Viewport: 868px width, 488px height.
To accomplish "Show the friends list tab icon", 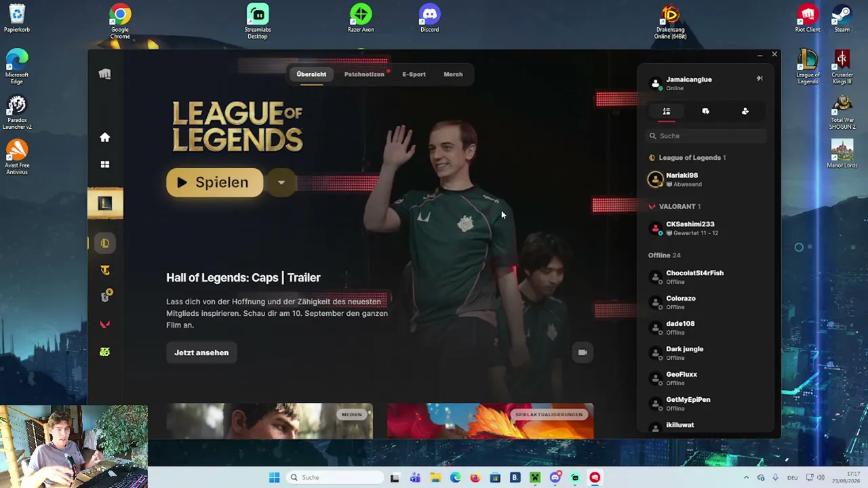I will [x=667, y=111].
